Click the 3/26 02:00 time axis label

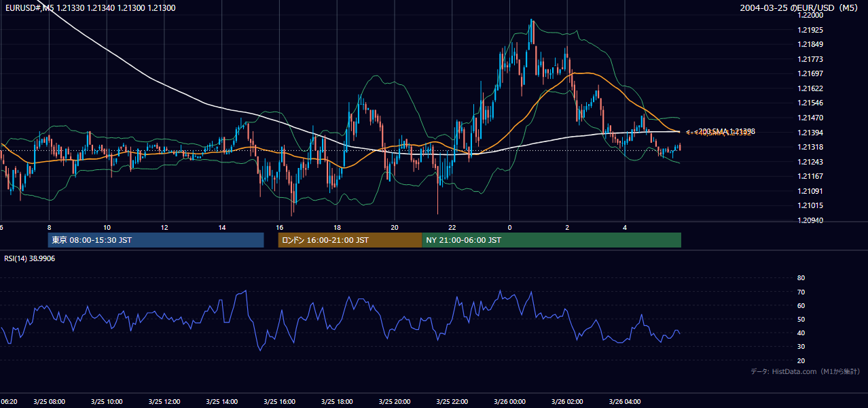pyautogui.click(x=568, y=401)
